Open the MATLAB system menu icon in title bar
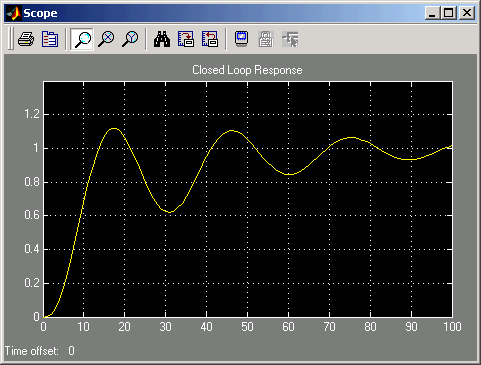The width and height of the screenshot is (481, 365). [14, 13]
